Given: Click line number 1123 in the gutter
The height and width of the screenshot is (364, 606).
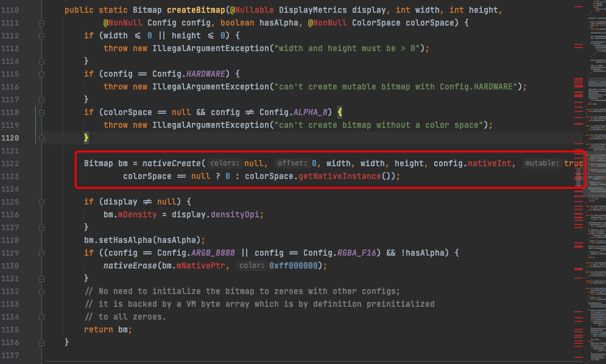Looking at the screenshot, I should coord(10,176).
